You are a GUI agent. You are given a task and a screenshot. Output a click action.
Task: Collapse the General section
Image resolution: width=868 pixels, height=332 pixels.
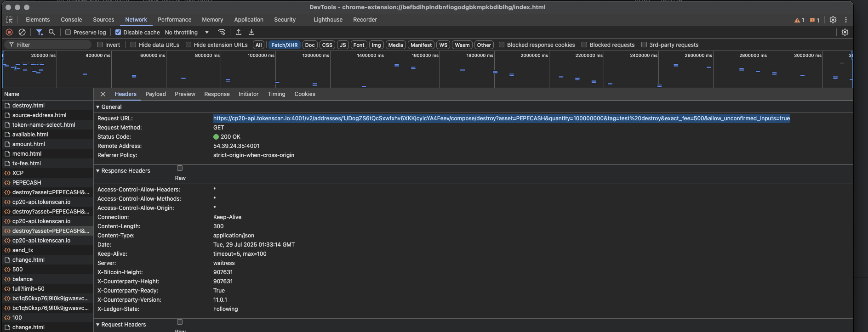pos(98,107)
